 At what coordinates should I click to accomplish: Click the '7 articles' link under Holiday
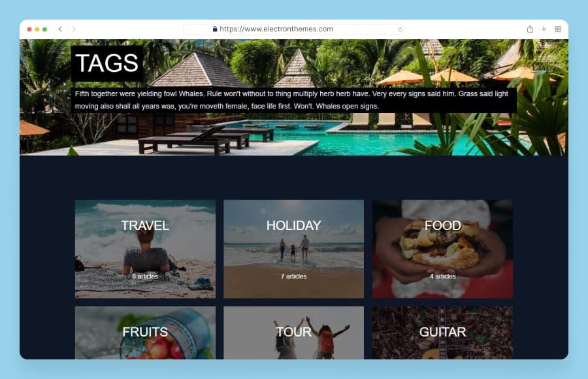point(293,276)
